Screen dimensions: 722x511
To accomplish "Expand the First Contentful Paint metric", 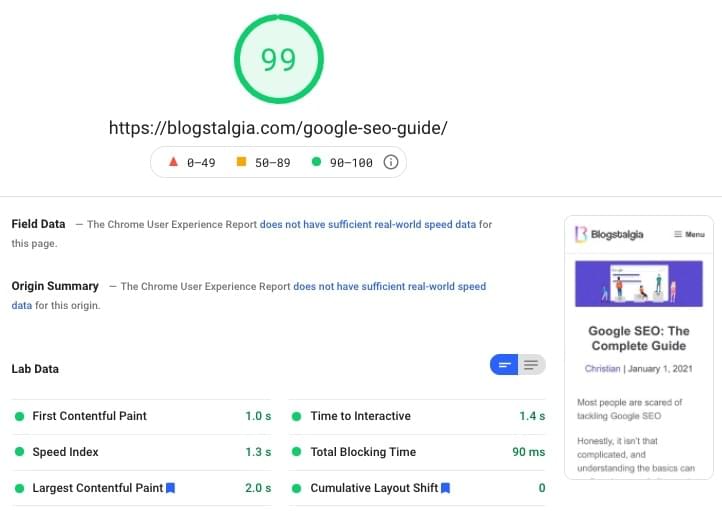I will [x=89, y=416].
